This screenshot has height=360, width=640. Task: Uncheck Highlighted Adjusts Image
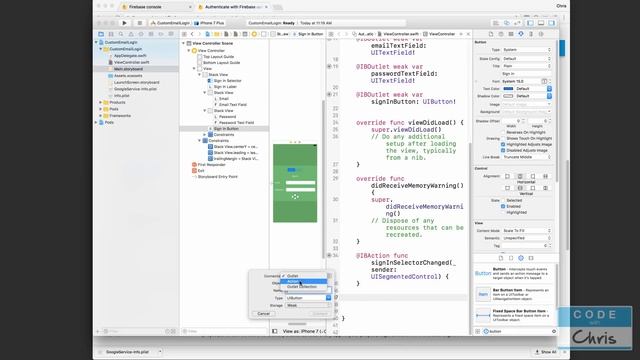503,144
